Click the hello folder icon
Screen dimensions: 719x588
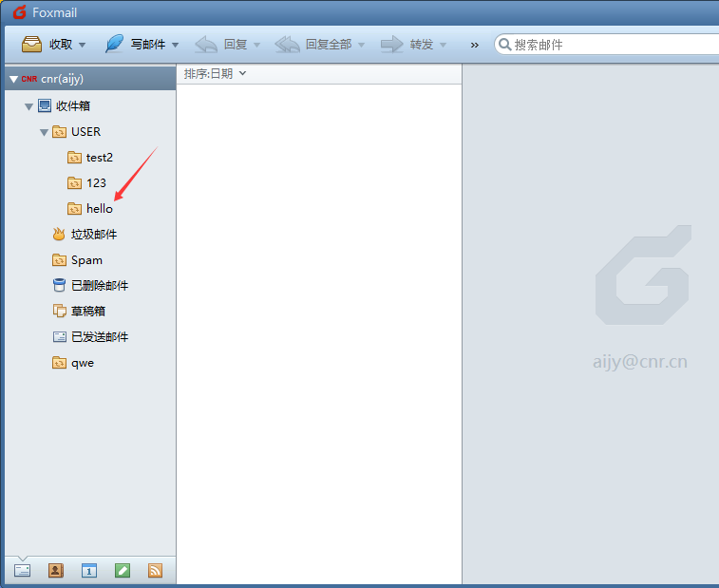(74, 209)
